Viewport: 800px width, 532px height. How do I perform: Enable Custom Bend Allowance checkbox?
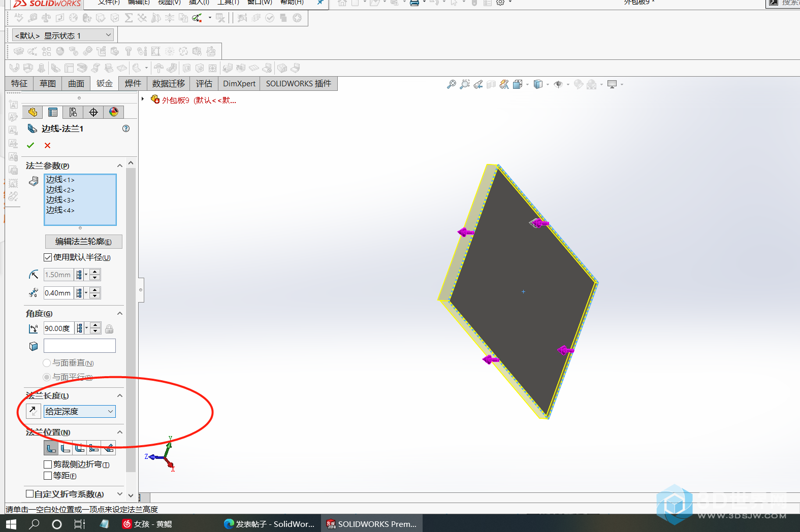(x=30, y=494)
